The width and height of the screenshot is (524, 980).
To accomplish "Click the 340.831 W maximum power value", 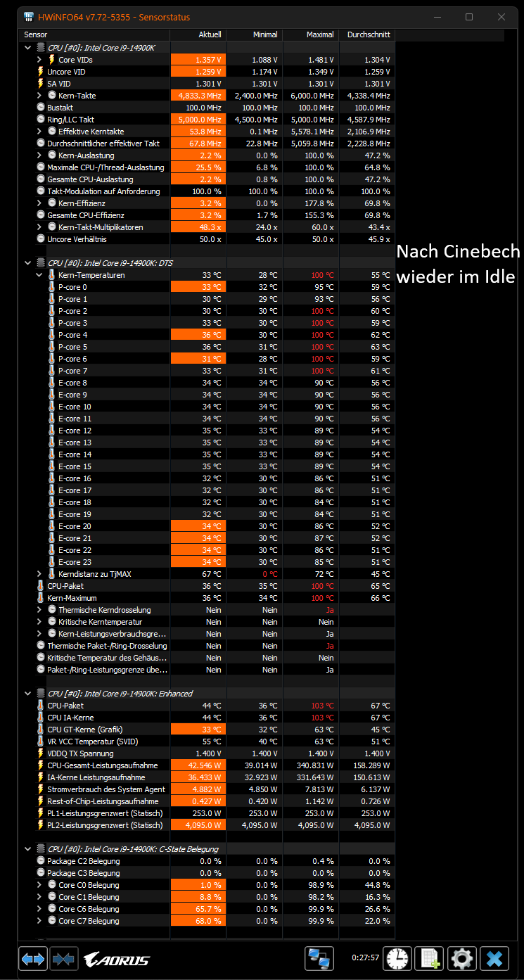I will coord(317,765).
